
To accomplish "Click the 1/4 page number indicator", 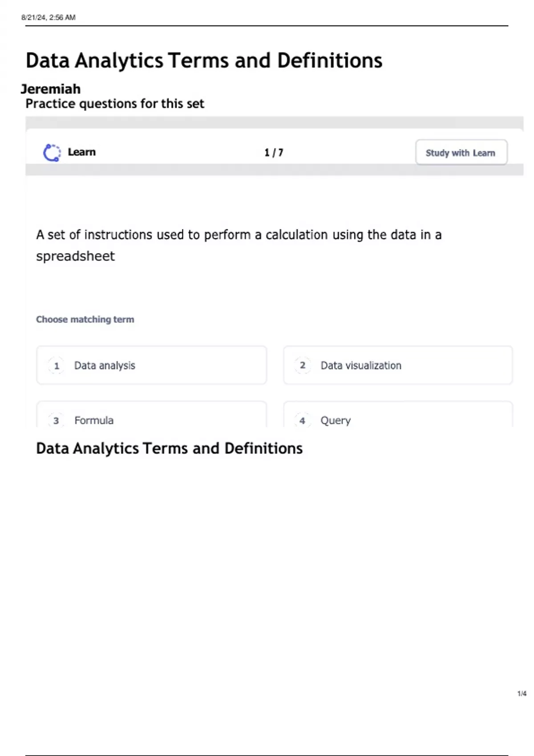I will [x=522, y=694].
